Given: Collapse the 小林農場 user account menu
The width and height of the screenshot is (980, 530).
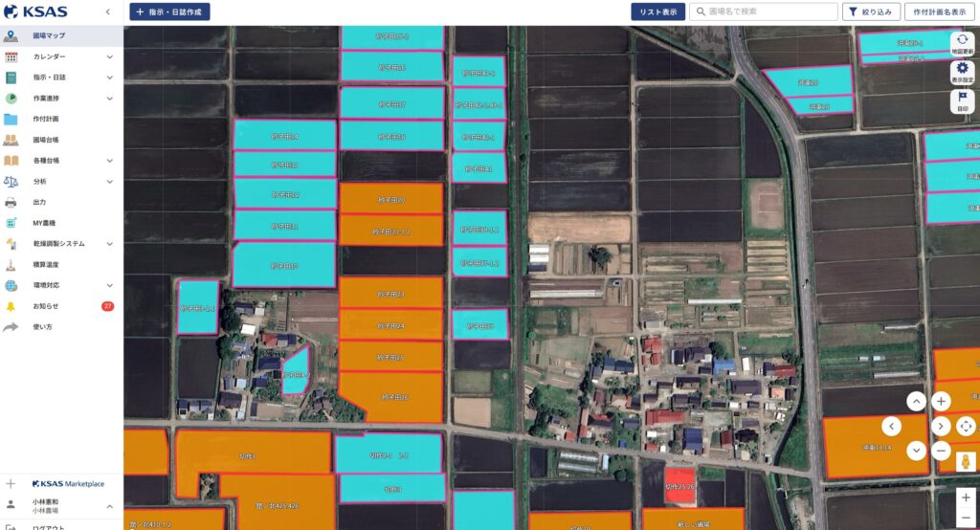Looking at the screenshot, I should (109, 506).
